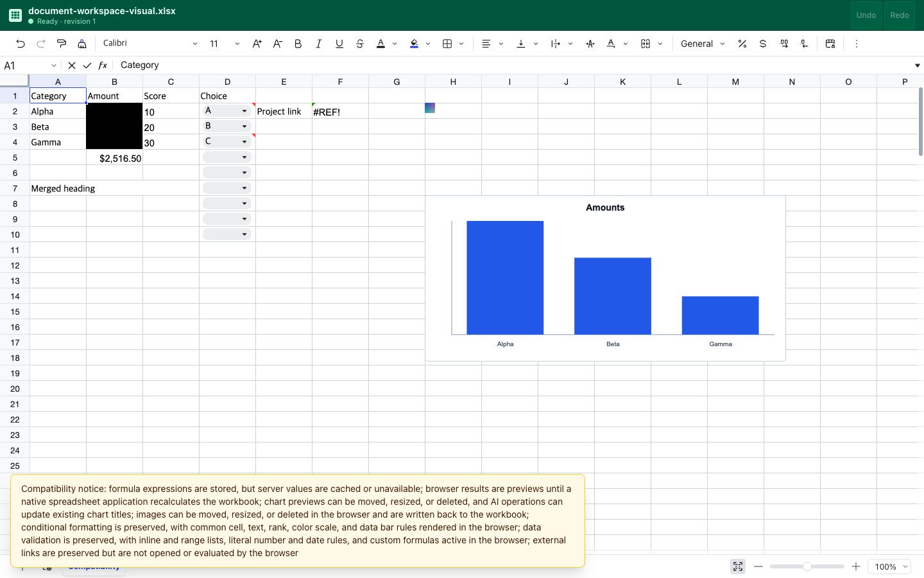This screenshot has height=578, width=924.
Task: Increase decimal places
Action: [783, 44]
